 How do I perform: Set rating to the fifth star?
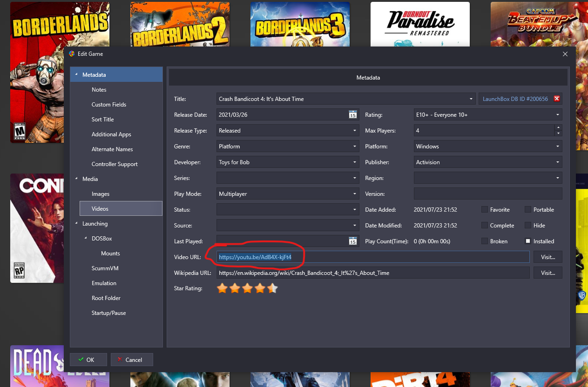[x=272, y=288]
